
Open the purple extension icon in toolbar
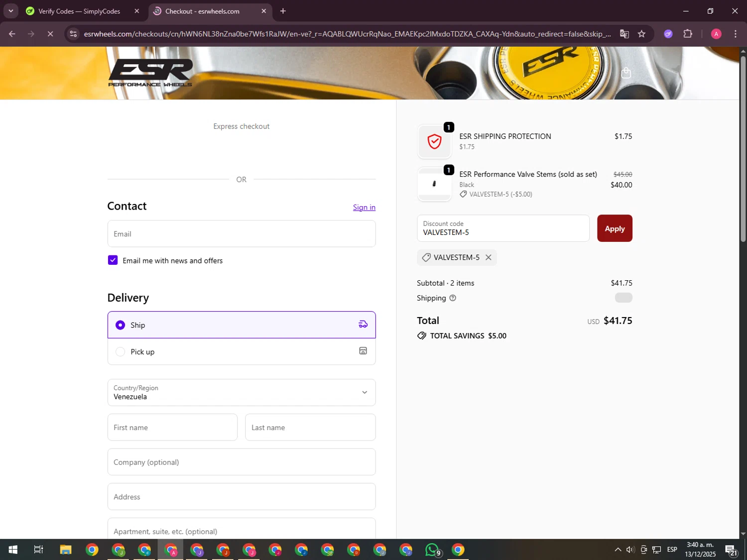(668, 34)
